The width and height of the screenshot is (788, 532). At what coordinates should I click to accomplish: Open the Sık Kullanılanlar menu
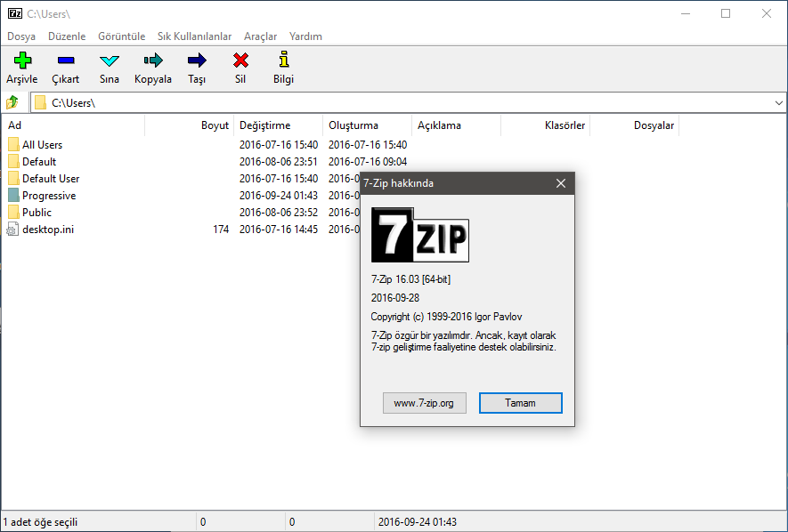[x=194, y=36]
